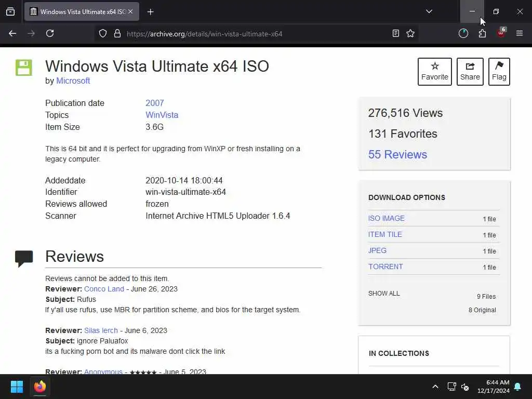The height and width of the screenshot is (399, 532).
Task: Click the Share button
Action: point(470,72)
